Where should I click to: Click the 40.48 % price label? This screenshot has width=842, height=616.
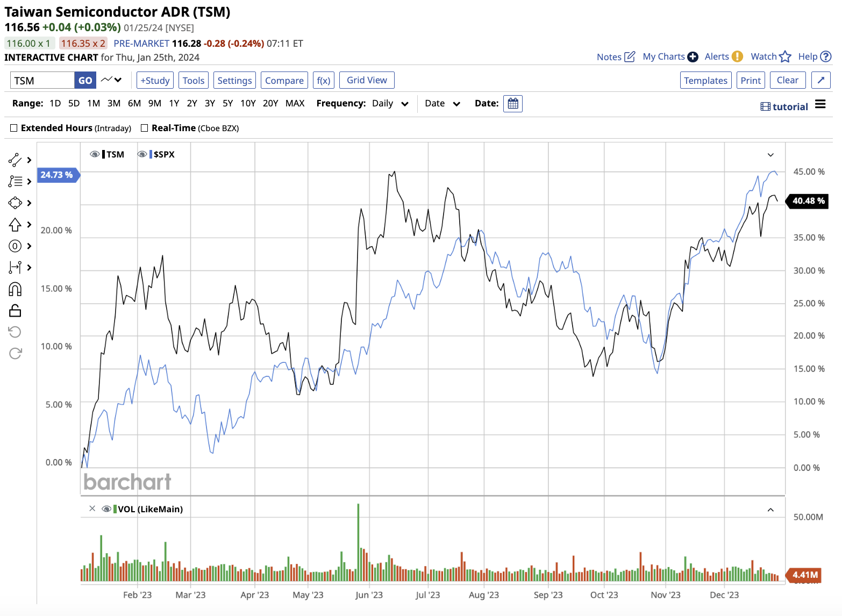(807, 200)
